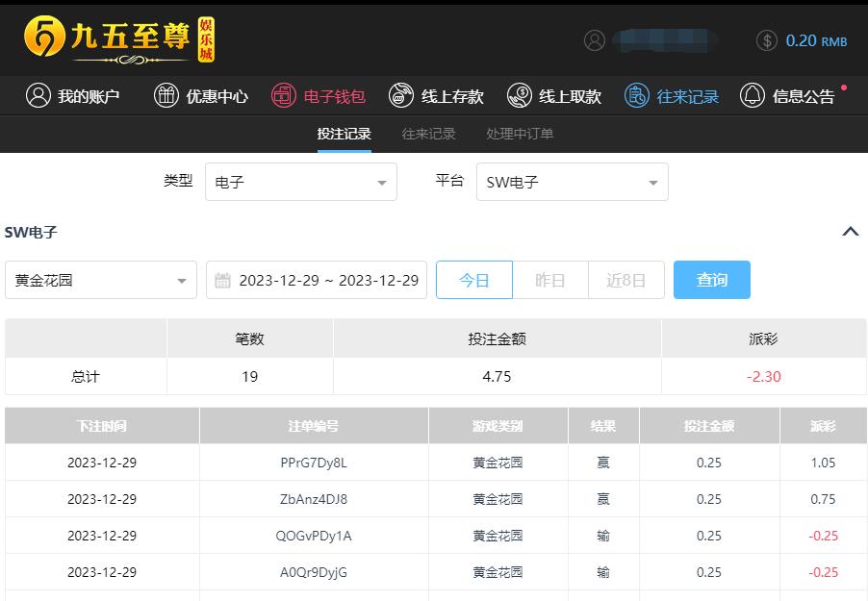Viewport: 868px width, 601px height.
Task: Click the 电子钱包 wallet icon
Action: coord(284,96)
